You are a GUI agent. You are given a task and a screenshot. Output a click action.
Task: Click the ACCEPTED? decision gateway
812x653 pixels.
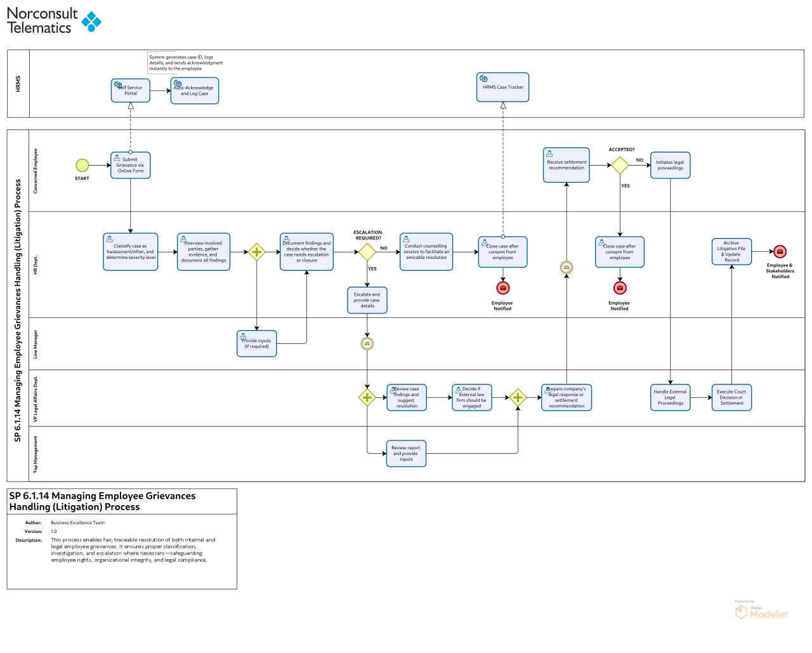tap(620, 165)
